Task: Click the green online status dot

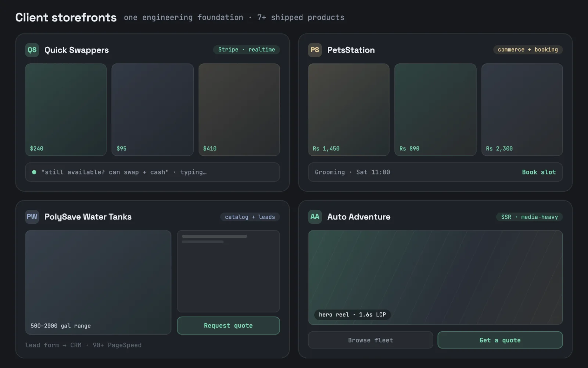Action: point(34,172)
